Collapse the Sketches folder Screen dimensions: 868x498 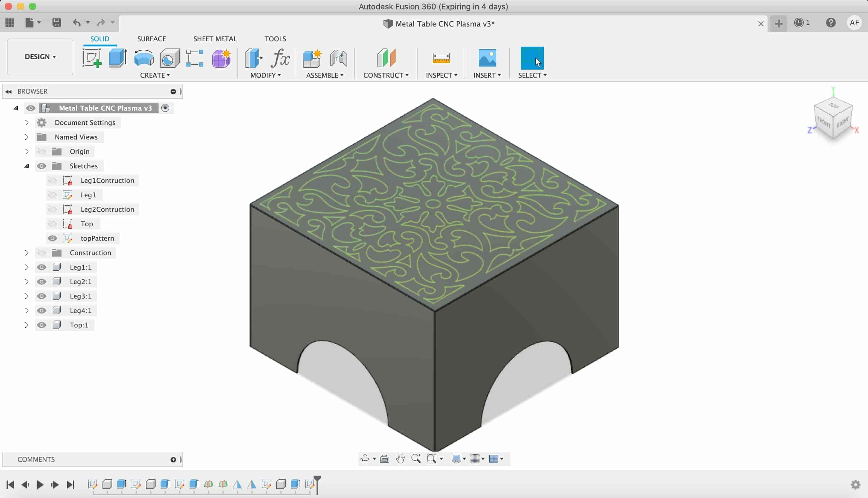[26, 166]
